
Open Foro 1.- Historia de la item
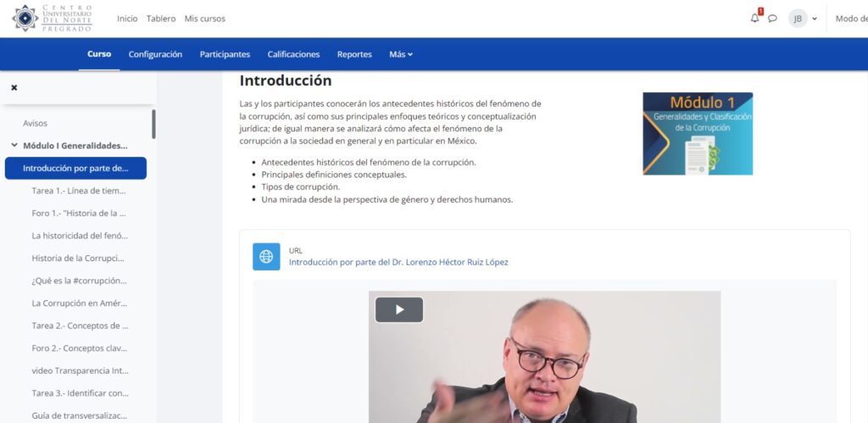79,213
